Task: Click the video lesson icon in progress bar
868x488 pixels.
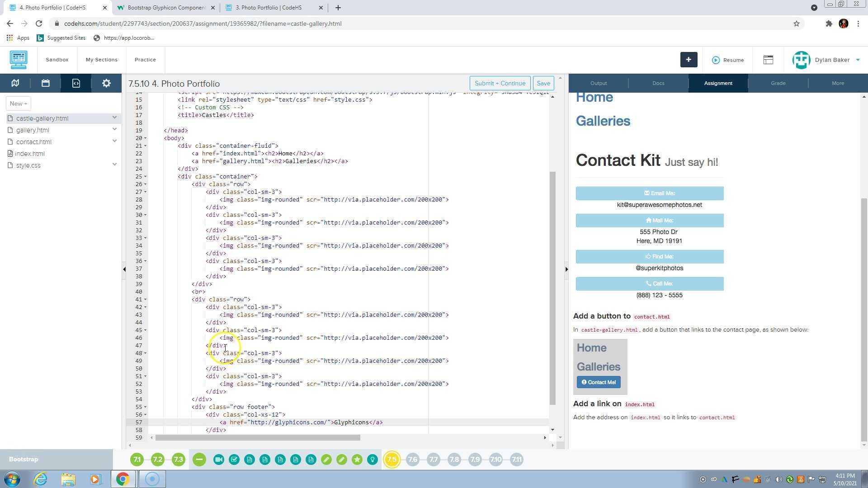Action: [219, 460]
